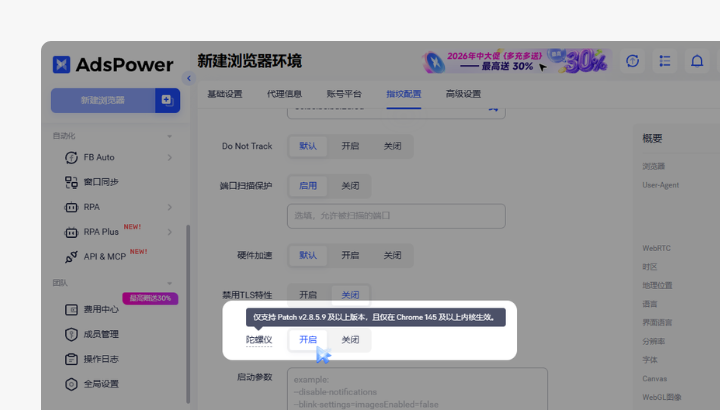Click 地理位置 in the summary panel
The height and width of the screenshot is (410, 720).
(657, 286)
